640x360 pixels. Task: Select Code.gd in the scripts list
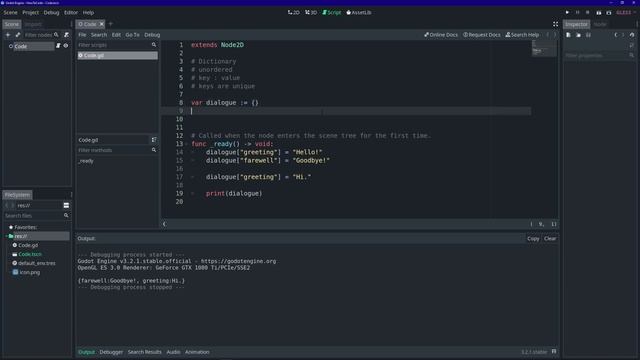tap(117, 56)
